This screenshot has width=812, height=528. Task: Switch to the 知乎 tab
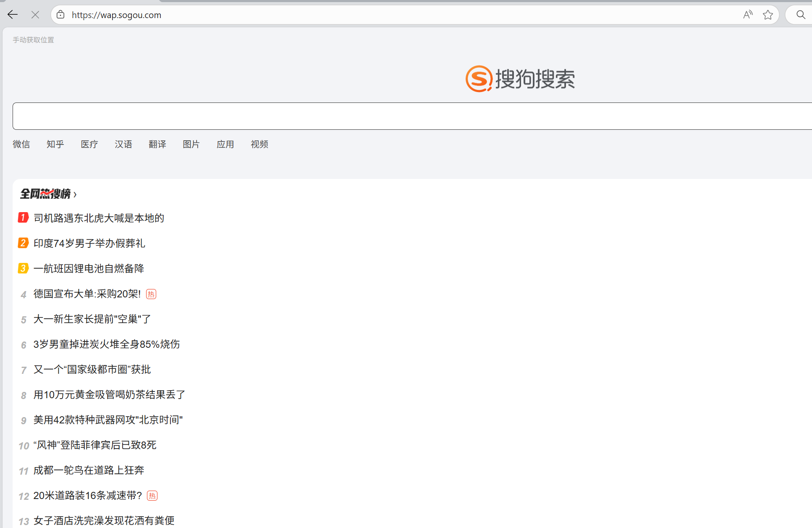pyautogui.click(x=55, y=144)
